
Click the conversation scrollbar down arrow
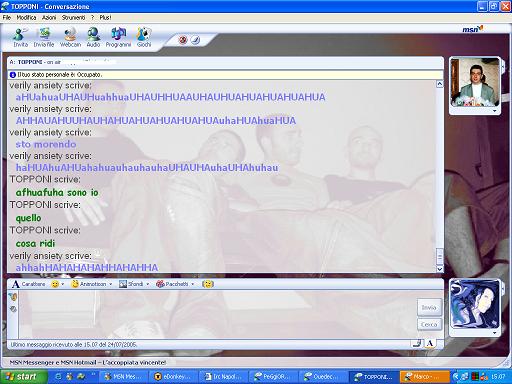point(439,269)
